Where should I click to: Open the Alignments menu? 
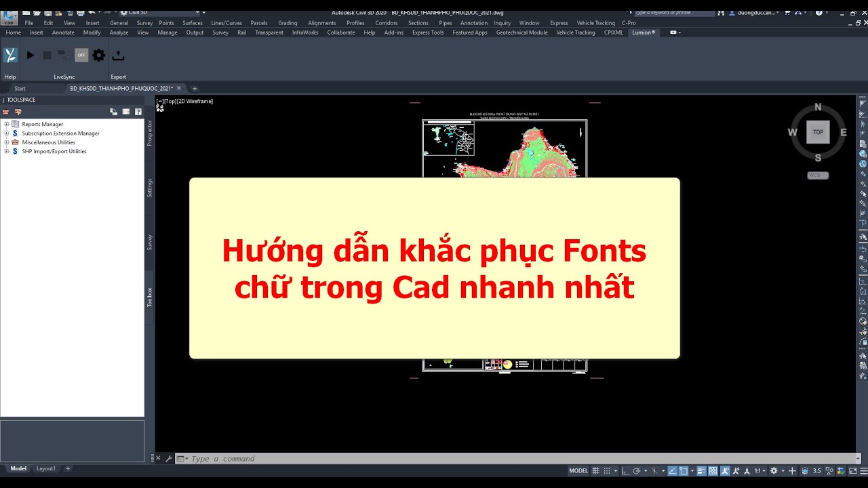pyautogui.click(x=322, y=23)
